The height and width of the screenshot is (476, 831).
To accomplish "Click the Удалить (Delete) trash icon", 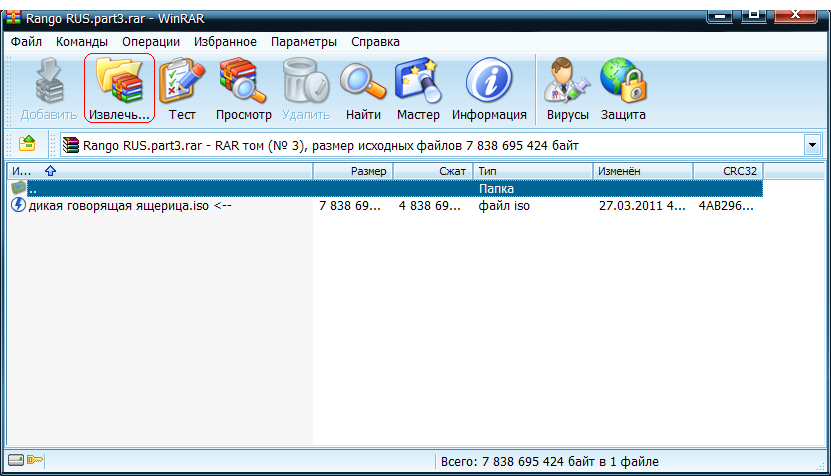I will click(306, 82).
